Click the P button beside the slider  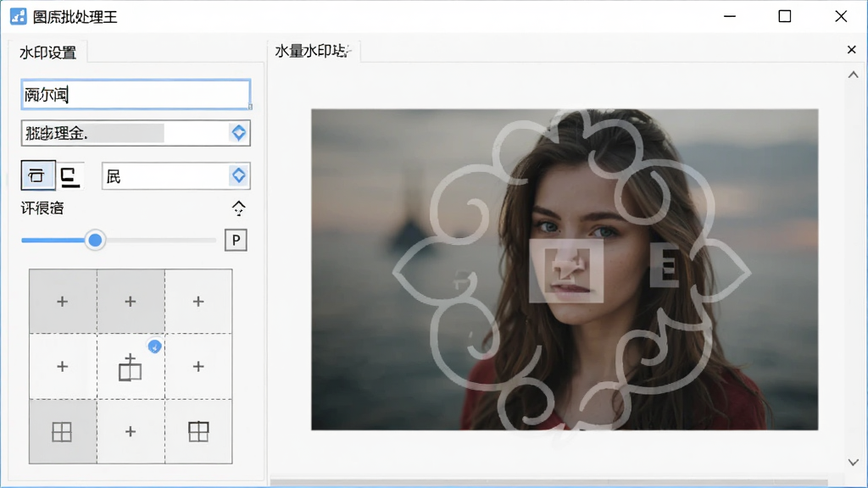tap(236, 240)
